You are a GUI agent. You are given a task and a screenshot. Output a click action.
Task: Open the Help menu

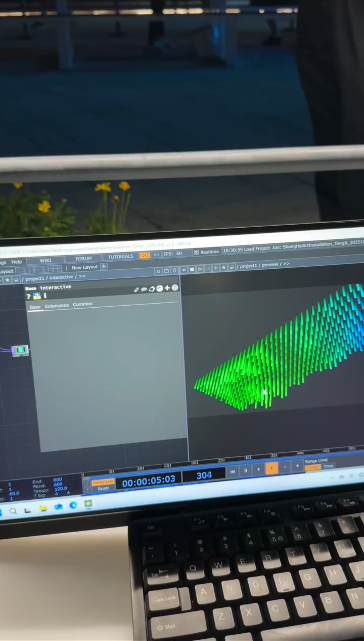point(16,262)
